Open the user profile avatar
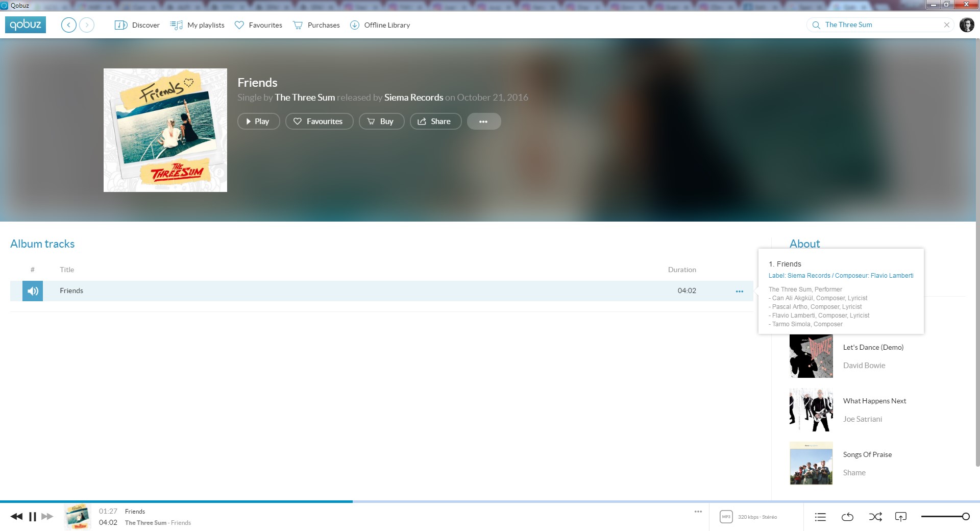The width and height of the screenshot is (980, 531). (x=967, y=25)
